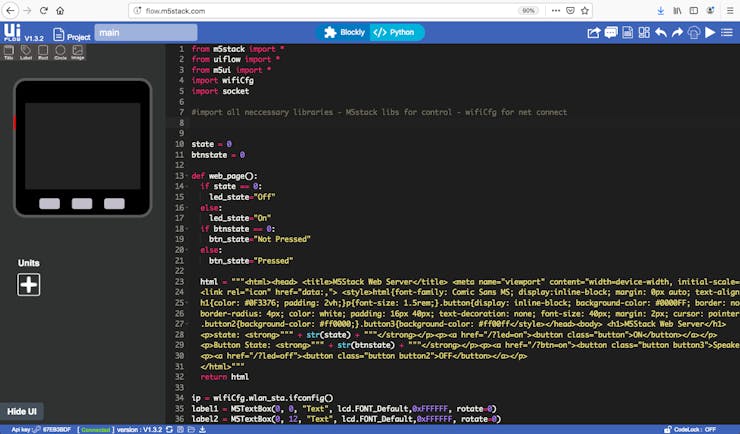Click the Connected status text

pos(95,430)
